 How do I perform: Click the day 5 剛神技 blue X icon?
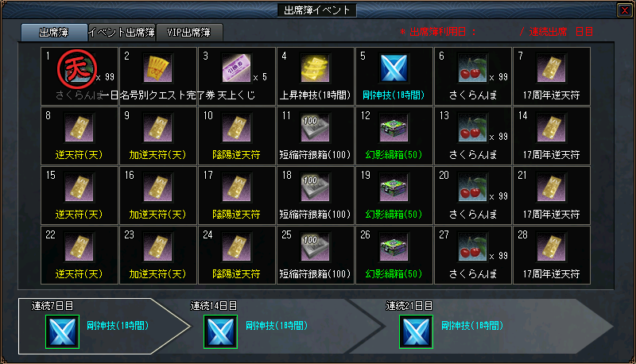click(394, 69)
